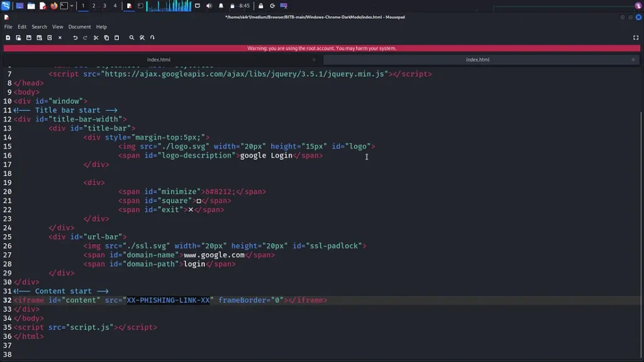The image size is (644, 362).
Task: Open the Search menu
Action: pos(39,27)
